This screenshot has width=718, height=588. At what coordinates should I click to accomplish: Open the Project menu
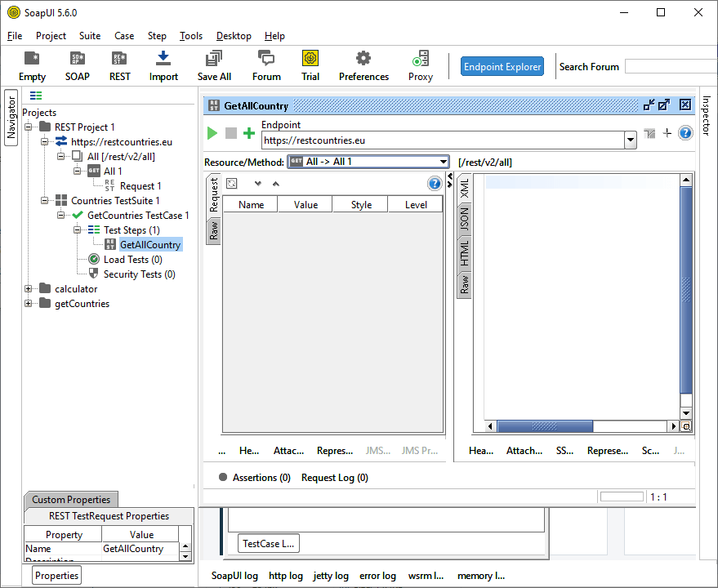(x=51, y=36)
